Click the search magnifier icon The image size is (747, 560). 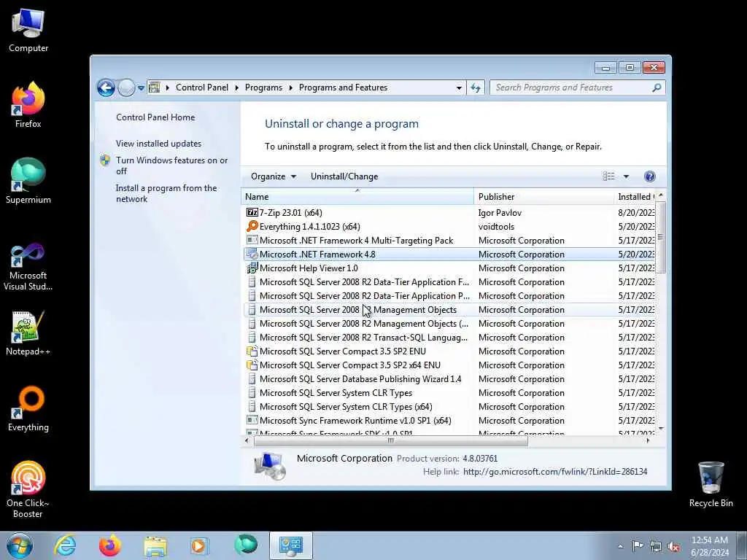point(657,87)
